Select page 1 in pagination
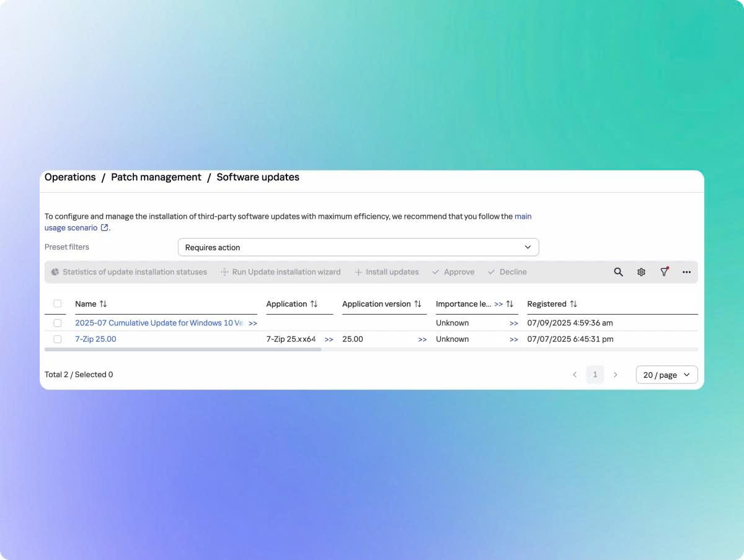The image size is (744, 560). pyautogui.click(x=595, y=375)
